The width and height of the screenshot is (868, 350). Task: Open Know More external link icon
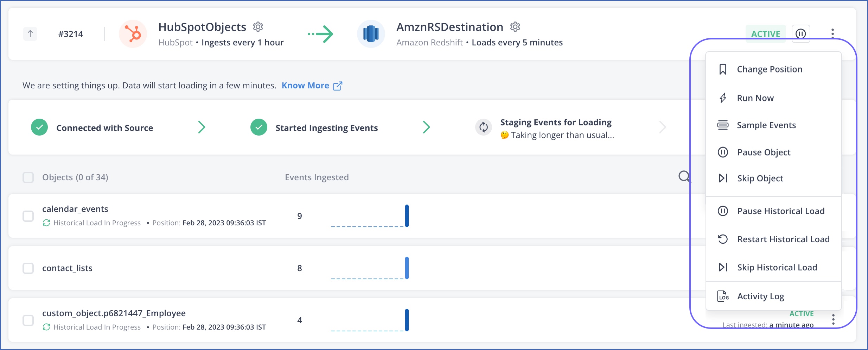tap(338, 86)
